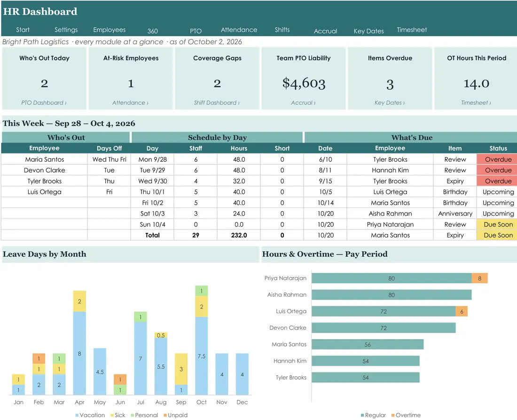
Task: Select Aisha Rahman's regular hours bar
Action: tap(392, 294)
